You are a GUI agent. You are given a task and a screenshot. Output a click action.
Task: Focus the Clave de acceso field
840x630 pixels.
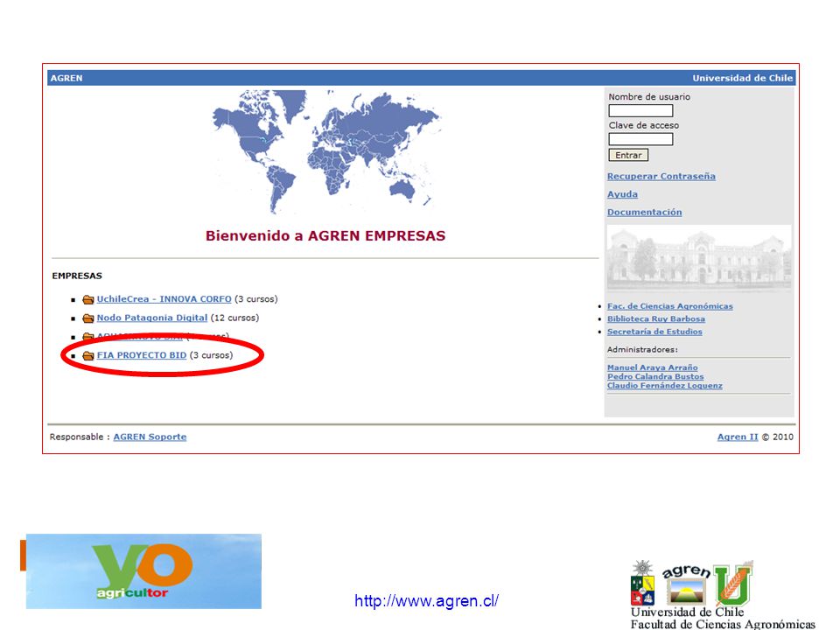click(640, 139)
